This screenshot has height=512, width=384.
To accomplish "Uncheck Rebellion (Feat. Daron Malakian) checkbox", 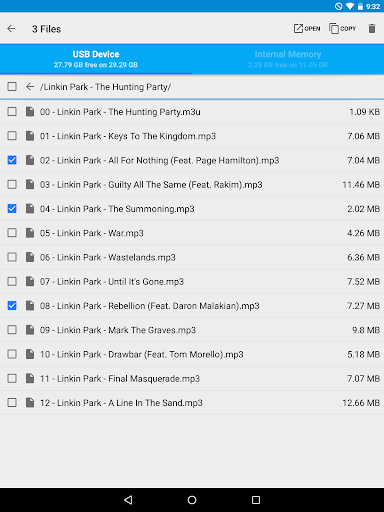I will click(x=12, y=305).
